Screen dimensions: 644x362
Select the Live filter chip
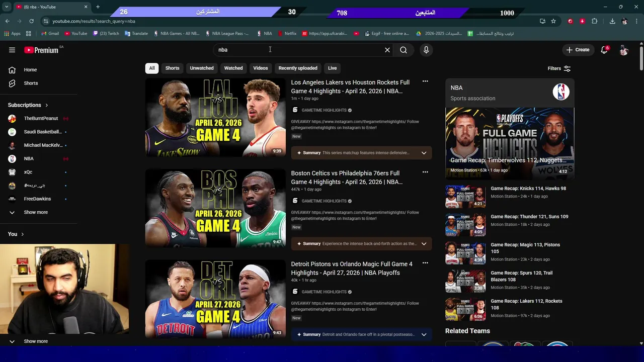333,68
